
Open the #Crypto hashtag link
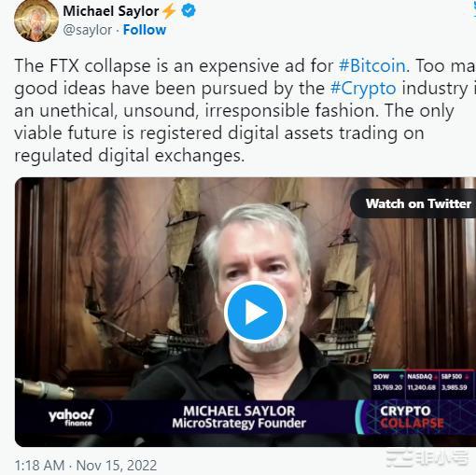(x=363, y=89)
